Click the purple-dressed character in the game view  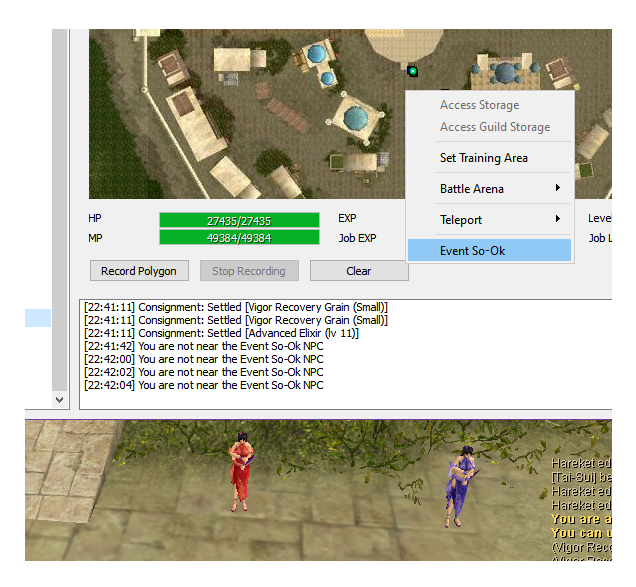[x=463, y=485]
